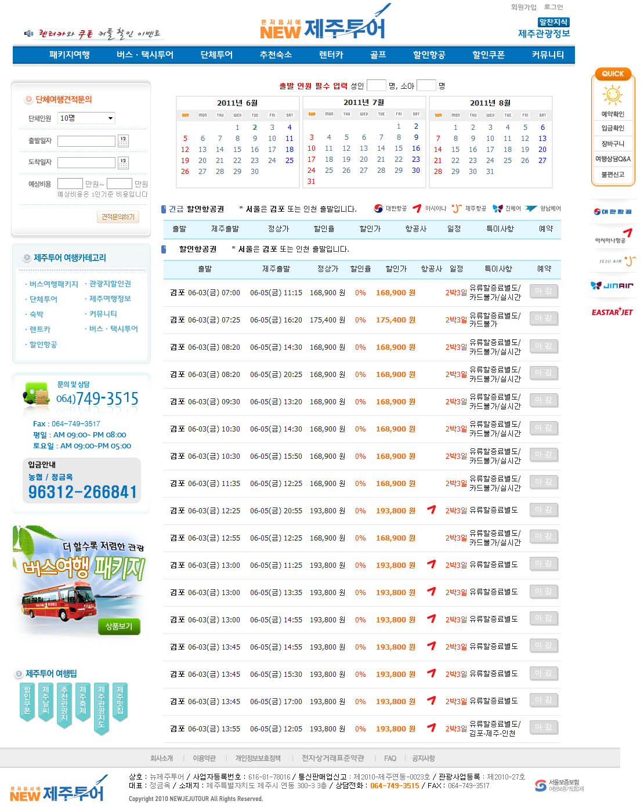Viewport: 644px width, 812px height.
Task: Click the Asiana icon on the 12:25 departure row
Action: click(431, 510)
